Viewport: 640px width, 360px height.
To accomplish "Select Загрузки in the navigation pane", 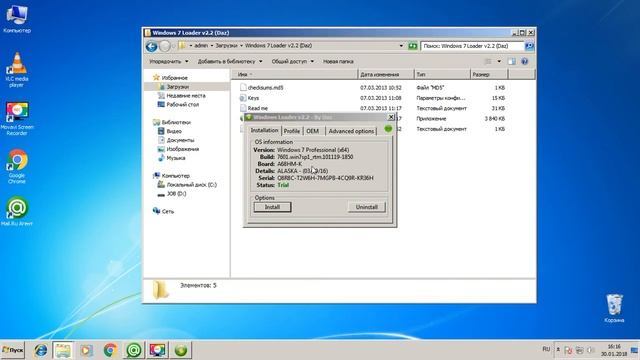I will [173, 87].
